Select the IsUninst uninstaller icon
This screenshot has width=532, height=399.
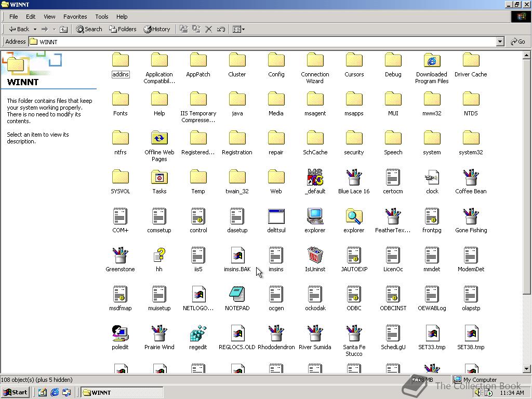(315, 255)
